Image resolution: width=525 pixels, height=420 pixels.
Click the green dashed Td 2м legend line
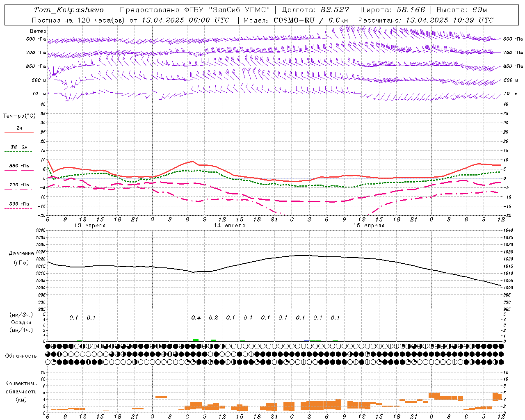[18, 152]
